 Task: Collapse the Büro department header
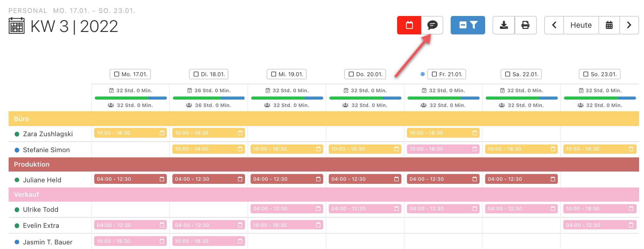[324, 119]
